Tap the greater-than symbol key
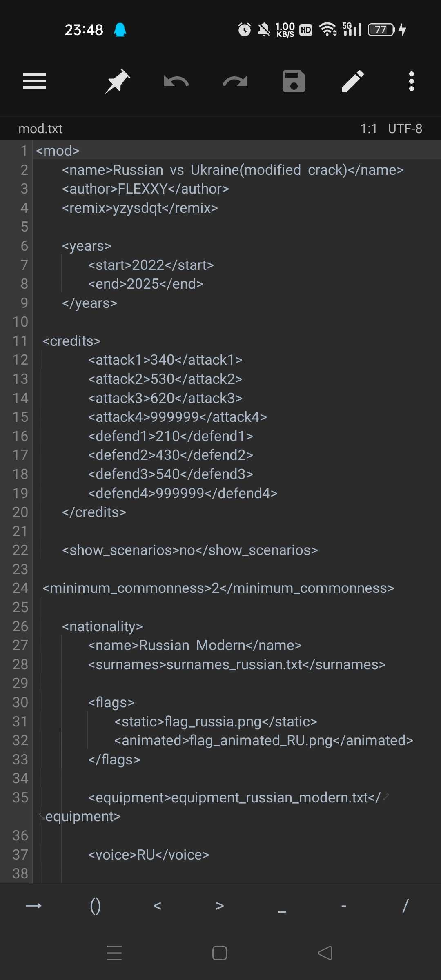The width and height of the screenshot is (441, 980). 220,906
